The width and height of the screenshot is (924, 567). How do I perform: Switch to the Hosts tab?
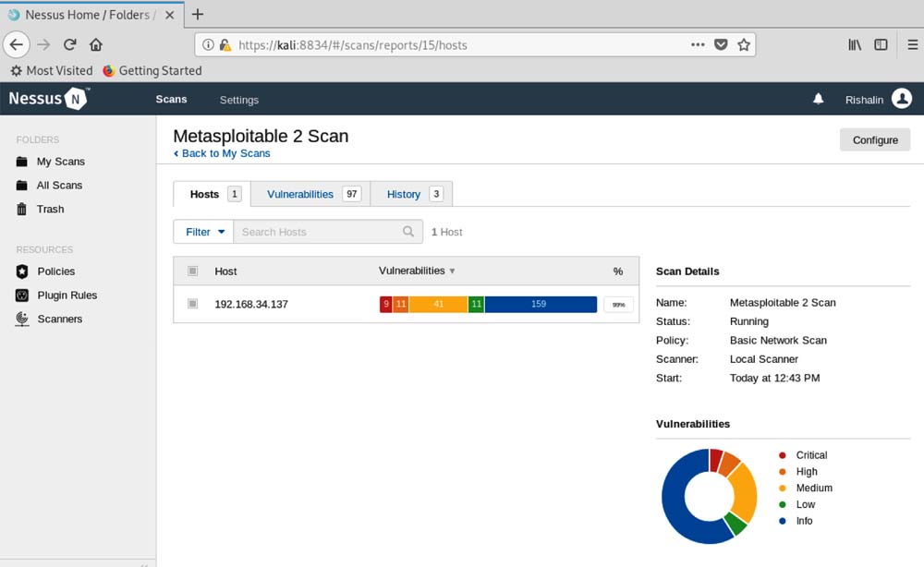point(213,194)
